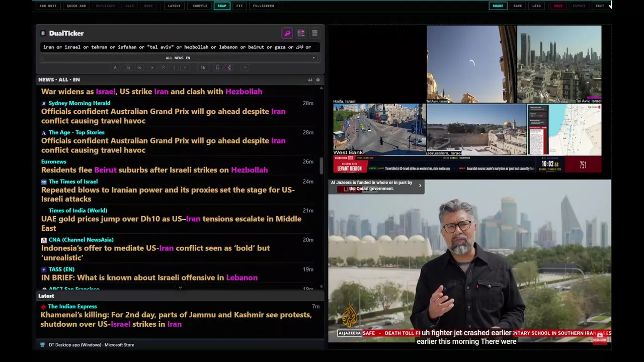
Task: Click the SHUFFLE button
Action: coord(200,6)
